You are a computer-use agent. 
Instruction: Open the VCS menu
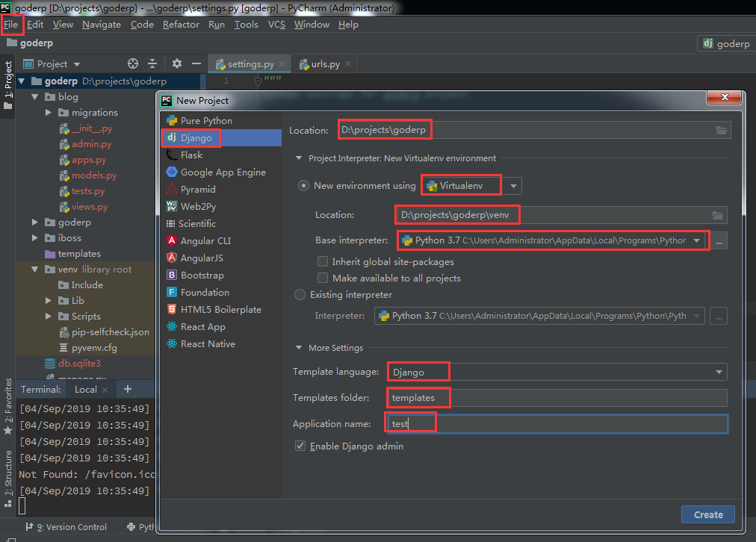(x=276, y=25)
